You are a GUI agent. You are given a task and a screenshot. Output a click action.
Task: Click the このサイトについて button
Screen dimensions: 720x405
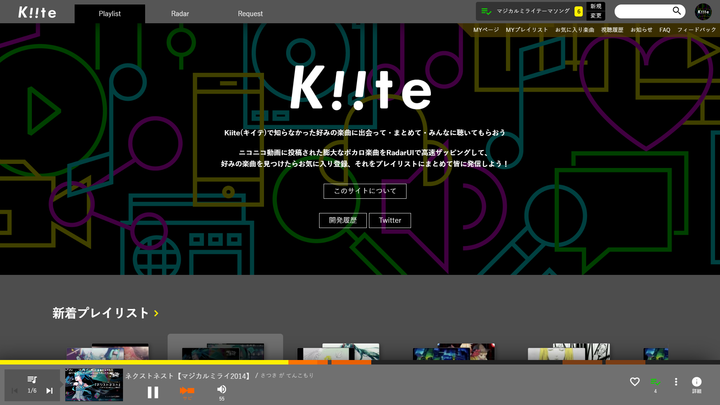365,190
